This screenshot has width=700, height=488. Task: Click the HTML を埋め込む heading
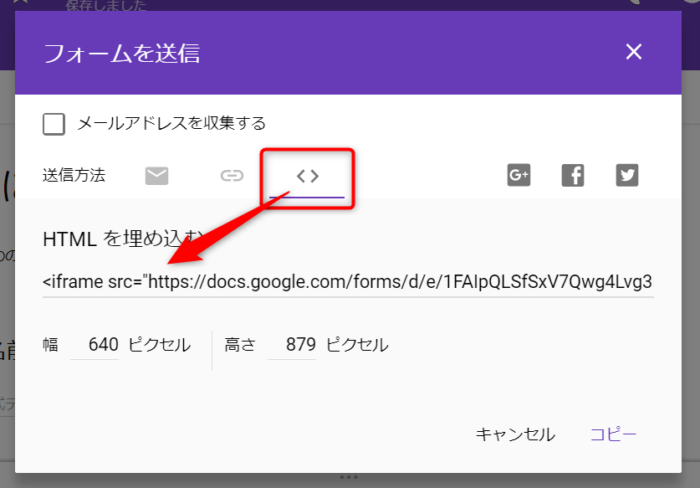pyautogui.click(x=120, y=239)
